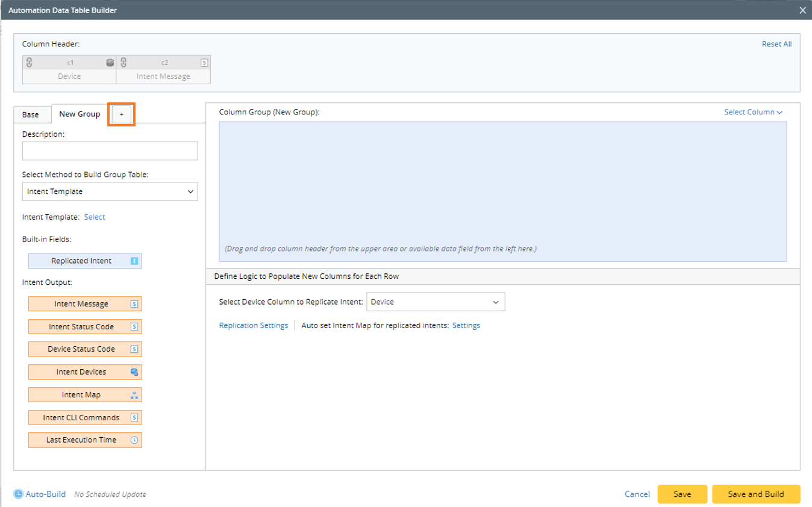
Task: Open the Select Device Column dropdown
Action: pyautogui.click(x=436, y=302)
